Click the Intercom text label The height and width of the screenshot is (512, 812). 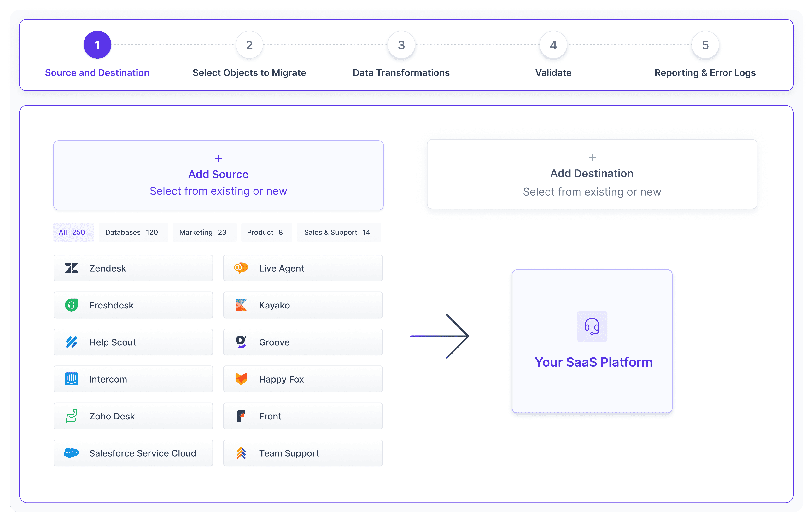tap(108, 379)
